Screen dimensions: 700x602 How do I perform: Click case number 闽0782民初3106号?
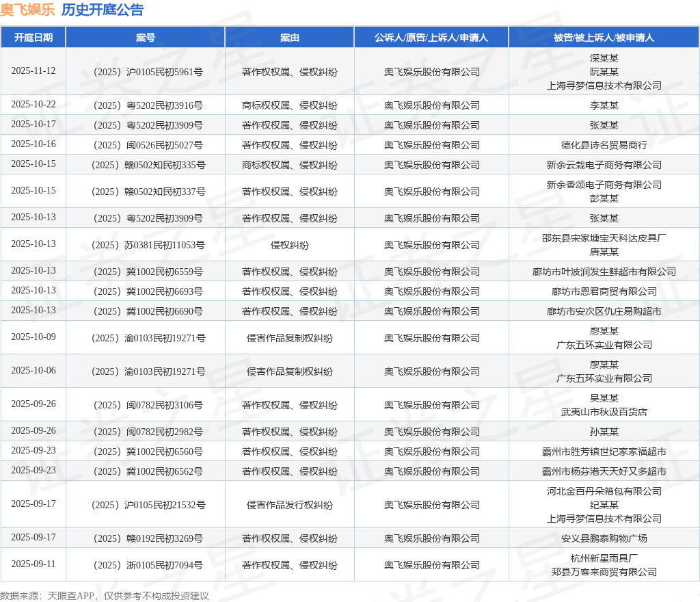(148, 405)
